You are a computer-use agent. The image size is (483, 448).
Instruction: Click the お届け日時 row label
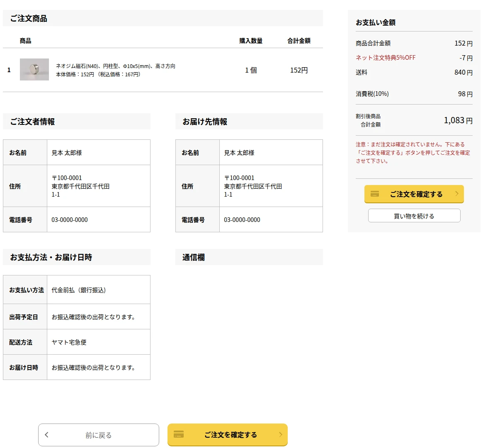tap(23, 367)
